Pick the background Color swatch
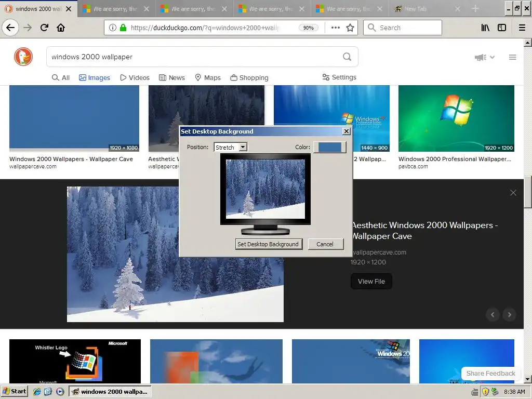The image size is (532, 399). tap(330, 147)
